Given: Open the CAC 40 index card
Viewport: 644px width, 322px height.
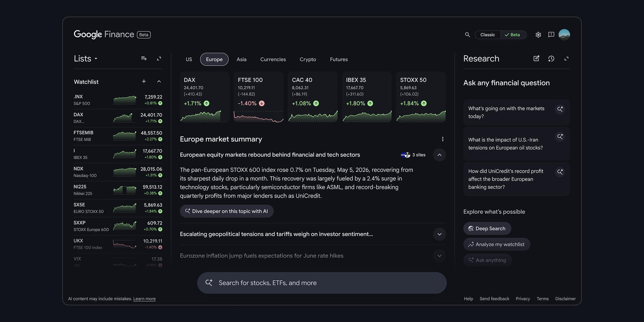Looking at the screenshot, I should [313, 97].
